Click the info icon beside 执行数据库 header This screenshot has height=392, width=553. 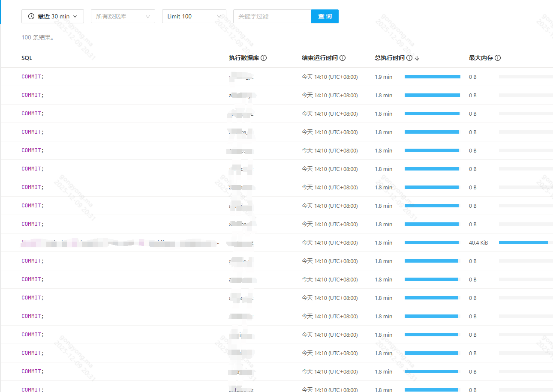(x=264, y=58)
